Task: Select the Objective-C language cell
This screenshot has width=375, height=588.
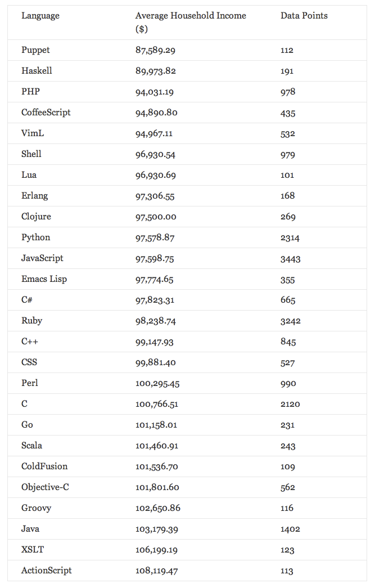Action: tap(46, 487)
